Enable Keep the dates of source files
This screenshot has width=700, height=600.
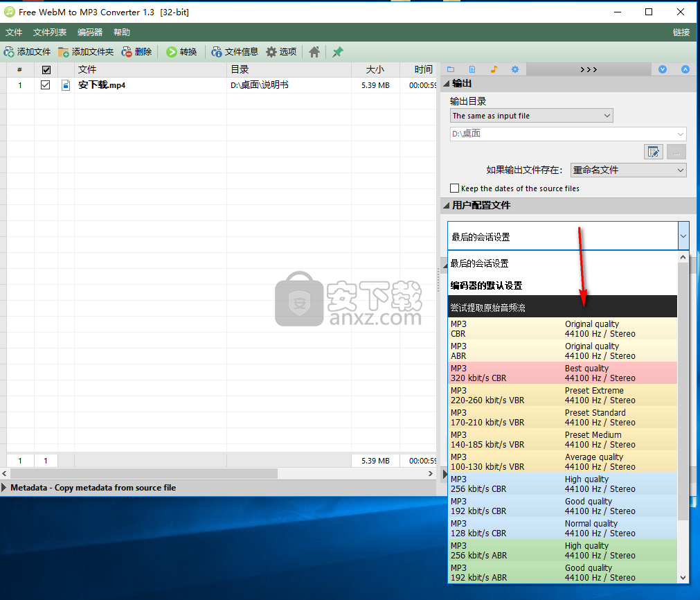point(454,188)
